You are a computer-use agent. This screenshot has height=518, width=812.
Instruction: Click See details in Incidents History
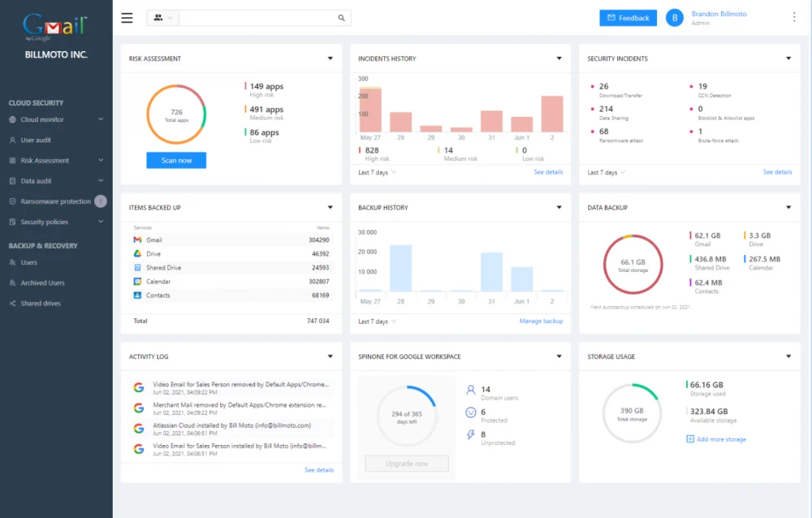(x=548, y=172)
